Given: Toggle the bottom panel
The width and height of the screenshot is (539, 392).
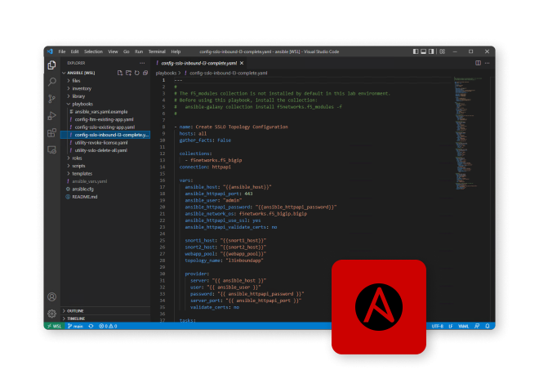Looking at the screenshot, I should tap(424, 51).
